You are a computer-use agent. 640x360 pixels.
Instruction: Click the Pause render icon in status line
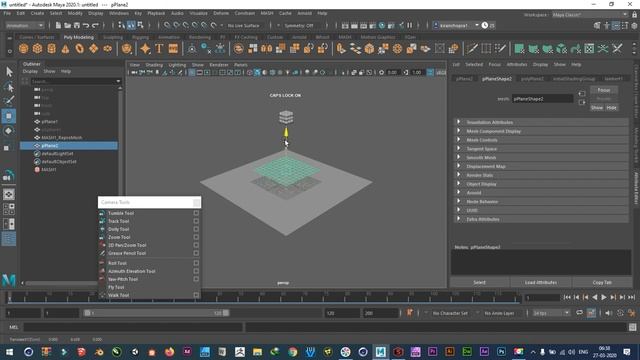coord(409,25)
